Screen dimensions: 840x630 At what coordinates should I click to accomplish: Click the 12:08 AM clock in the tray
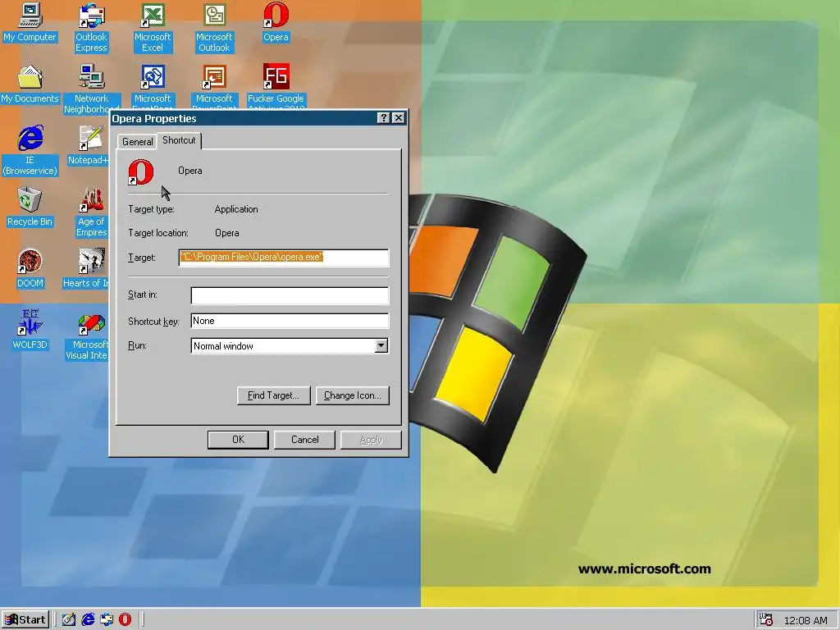(x=806, y=620)
